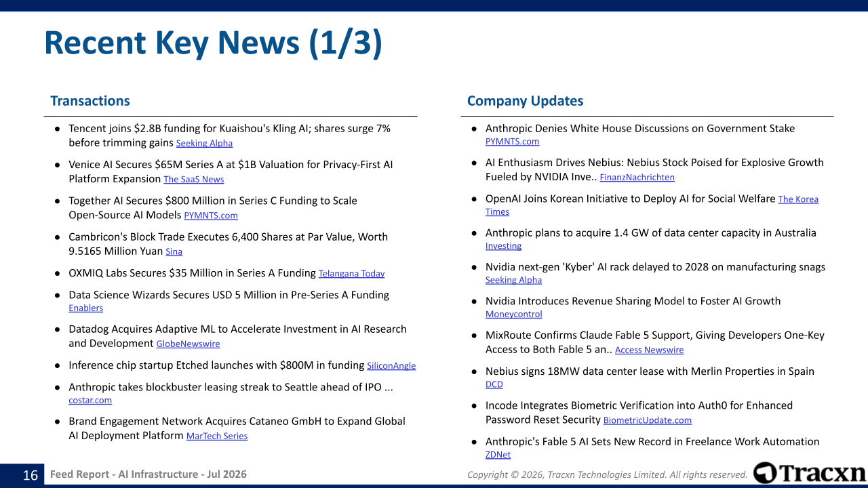
Task: Click the Brand Engagement Network Acquires Cataneo headline
Action: click(237, 428)
